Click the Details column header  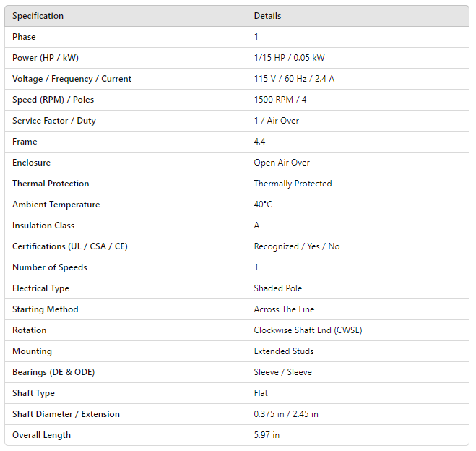(267, 16)
